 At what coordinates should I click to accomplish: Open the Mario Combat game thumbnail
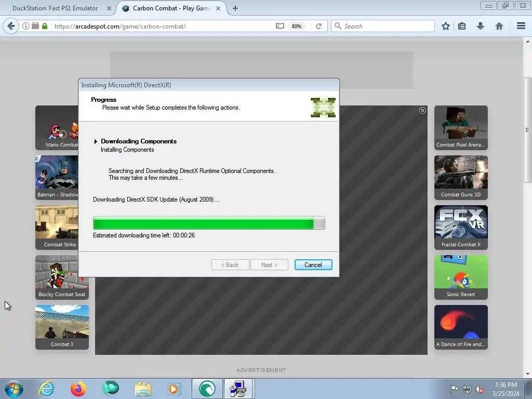(57, 128)
